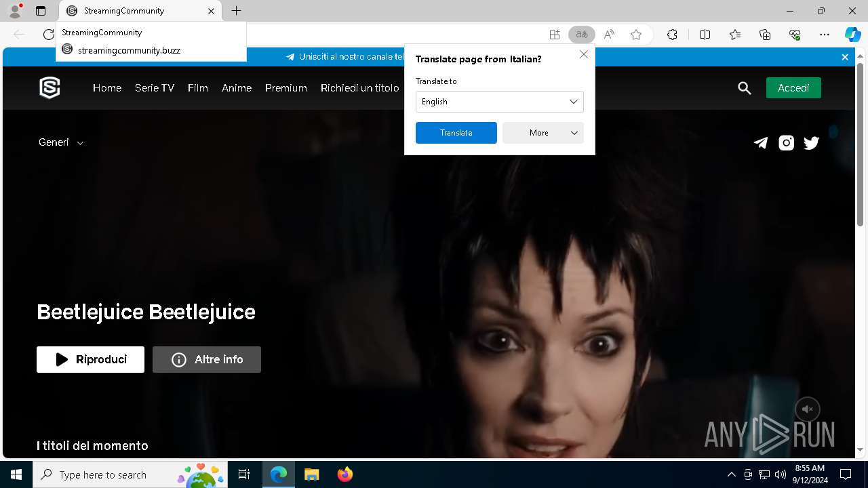
Task: Click the page vertical scrollbar thumb
Action: tap(861, 144)
